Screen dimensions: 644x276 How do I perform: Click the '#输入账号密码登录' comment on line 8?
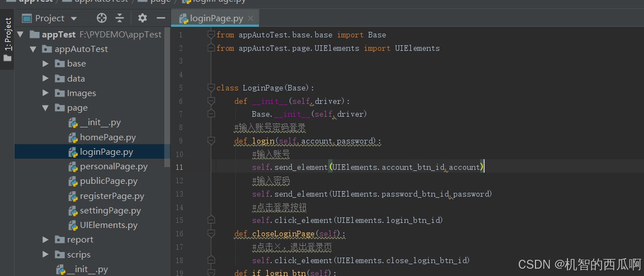(x=270, y=128)
